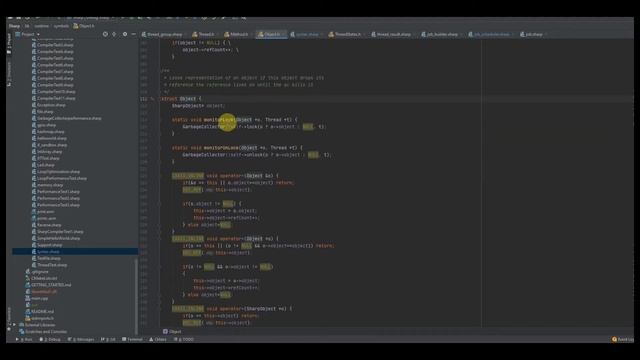The height and width of the screenshot is (360, 640).
Task: Select gpio.sharp in project tree
Action: (46, 125)
